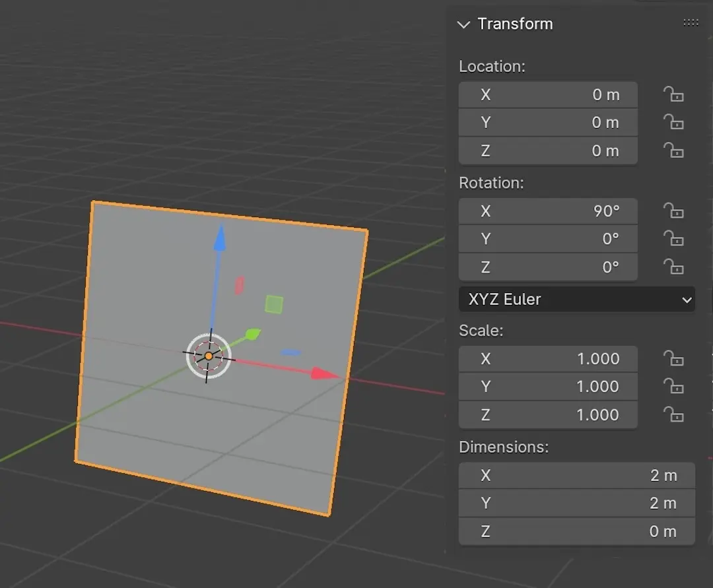Click the Location Y value field
This screenshot has height=588, width=713.
tap(548, 123)
